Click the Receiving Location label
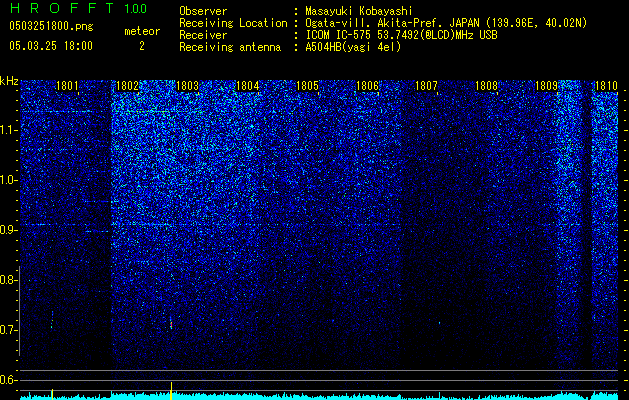629x400 pixels. pyautogui.click(x=233, y=23)
